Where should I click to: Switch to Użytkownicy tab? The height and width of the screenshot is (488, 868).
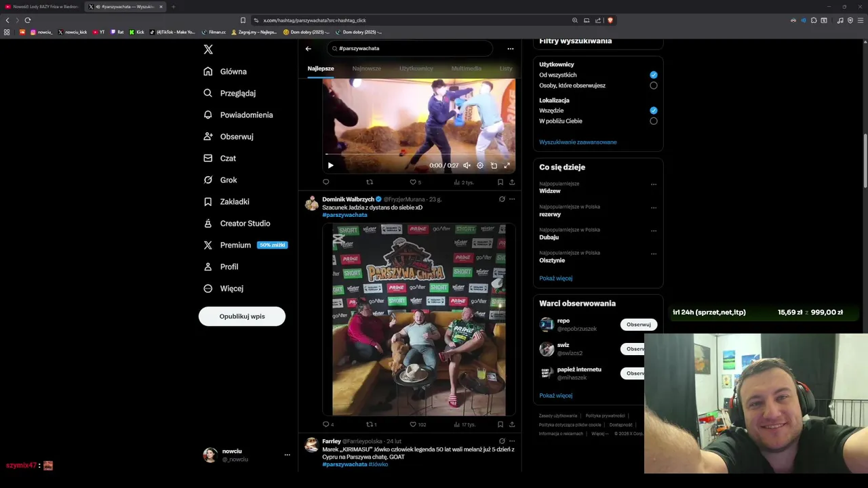click(416, 68)
